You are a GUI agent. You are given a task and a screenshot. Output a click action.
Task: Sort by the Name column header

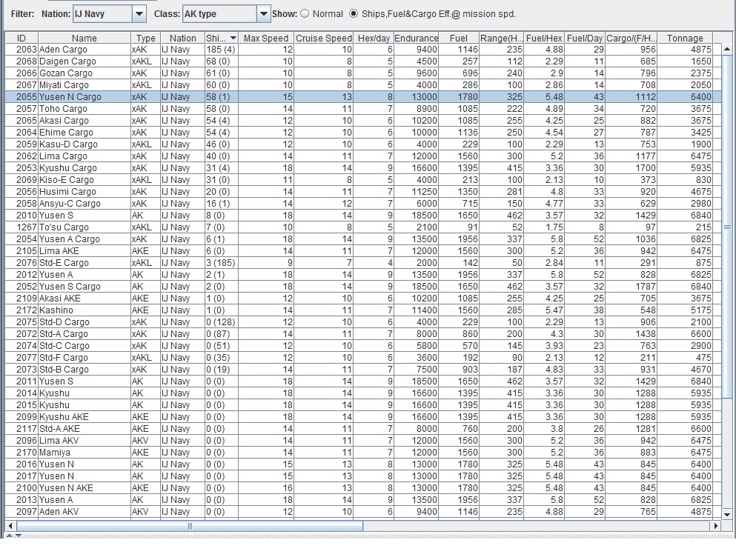pyautogui.click(x=84, y=38)
